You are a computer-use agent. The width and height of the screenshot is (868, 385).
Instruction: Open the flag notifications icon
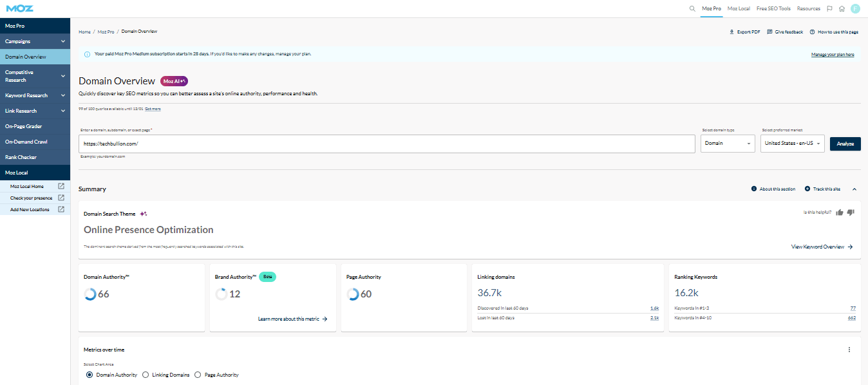click(829, 8)
